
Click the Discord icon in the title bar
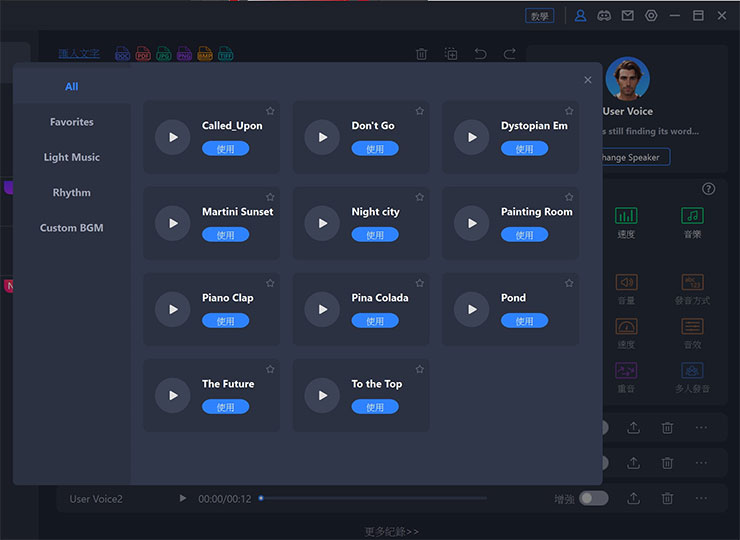(x=604, y=16)
